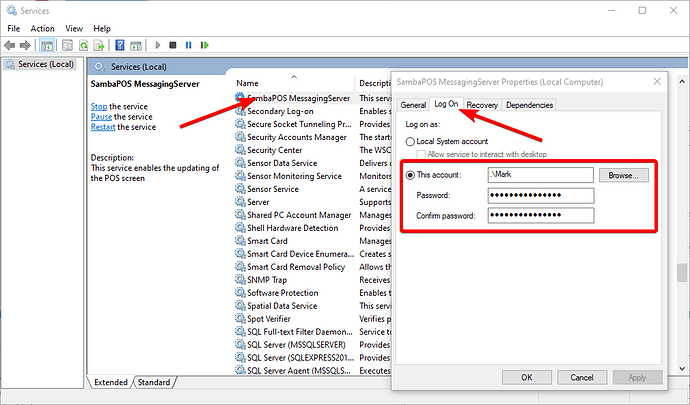The height and width of the screenshot is (405, 690).
Task: Click the Apply button
Action: click(637, 377)
